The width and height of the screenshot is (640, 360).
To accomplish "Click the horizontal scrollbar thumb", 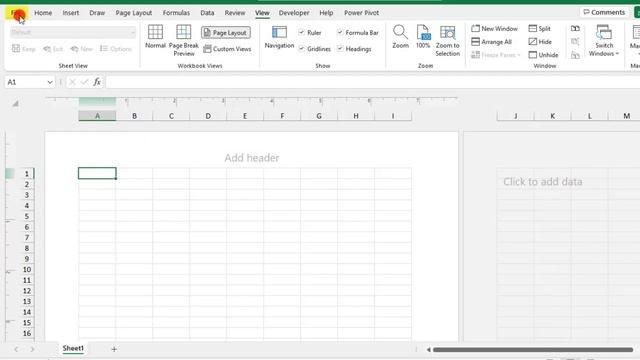I will pyautogui.click(x=533, y=349).
